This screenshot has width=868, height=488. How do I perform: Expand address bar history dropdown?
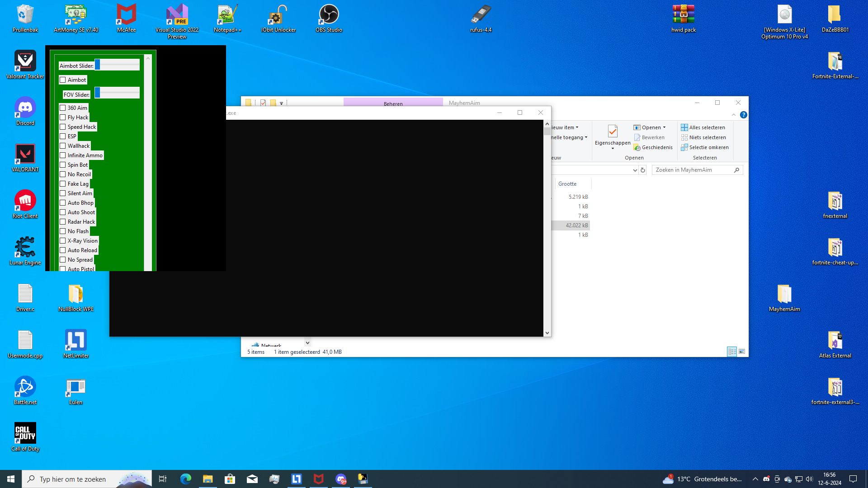pos(635,170)
